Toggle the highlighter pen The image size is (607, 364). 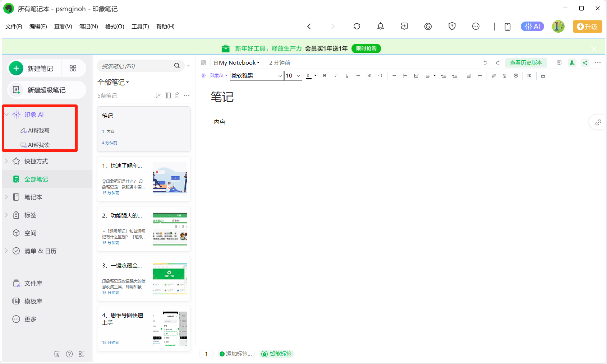(369, 76)
